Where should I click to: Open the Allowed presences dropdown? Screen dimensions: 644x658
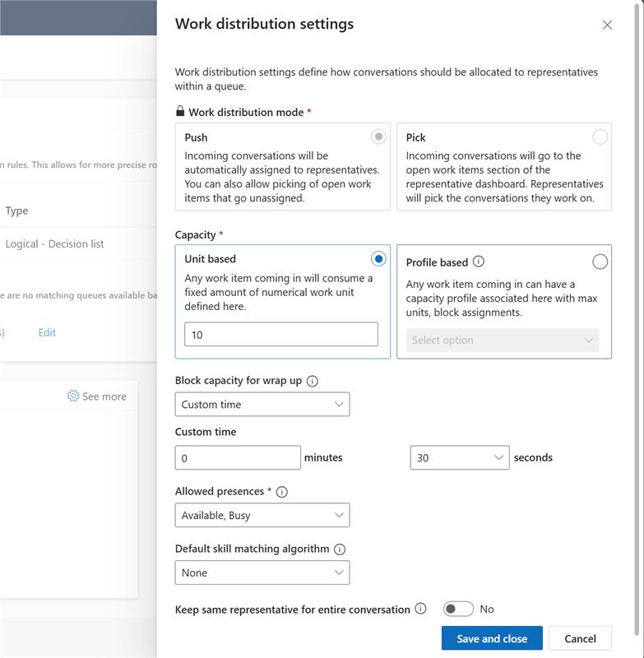262,516
